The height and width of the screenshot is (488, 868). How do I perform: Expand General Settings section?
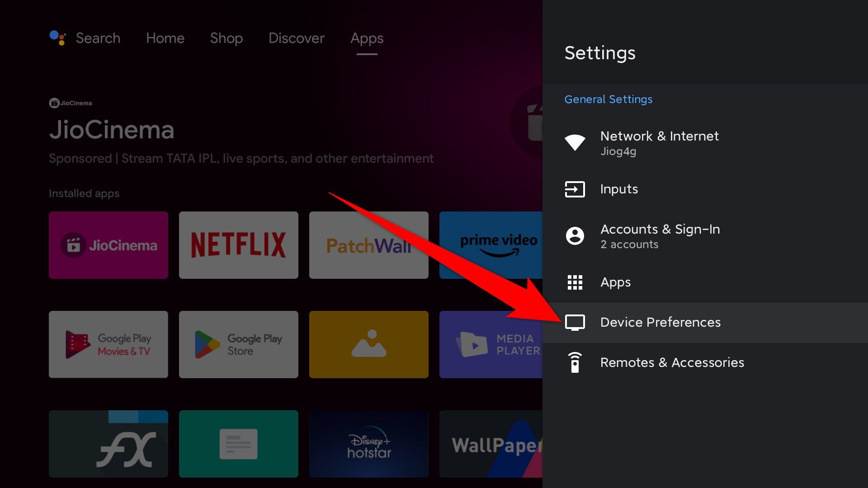tap(609, 99)
